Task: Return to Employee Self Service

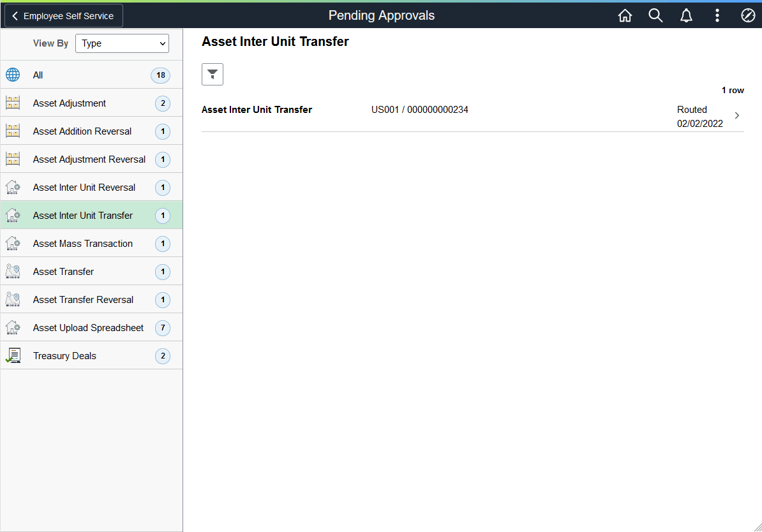Action: point(63,15)
